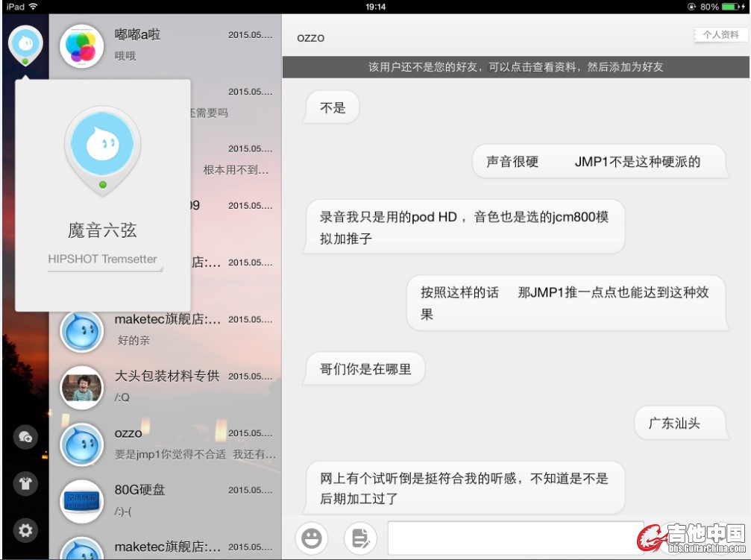Tap the add-friend notice banner
The image size is (751, 560).
516,67
